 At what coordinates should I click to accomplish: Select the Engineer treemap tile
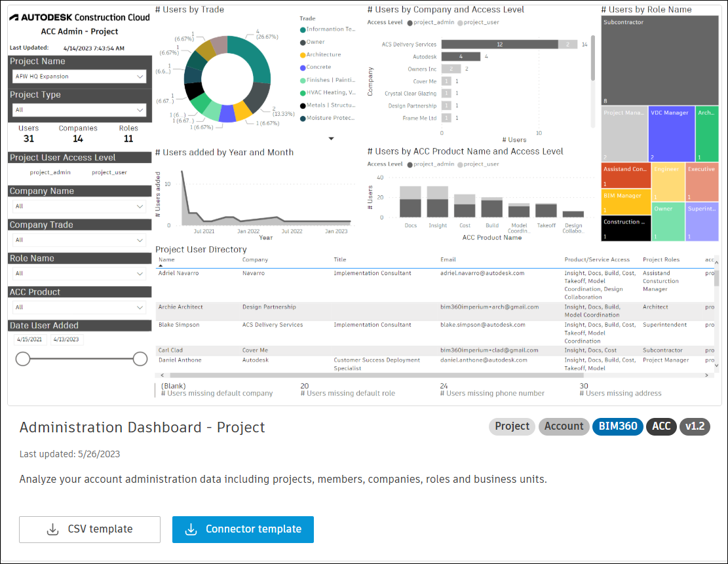click(x=668, y=182)
